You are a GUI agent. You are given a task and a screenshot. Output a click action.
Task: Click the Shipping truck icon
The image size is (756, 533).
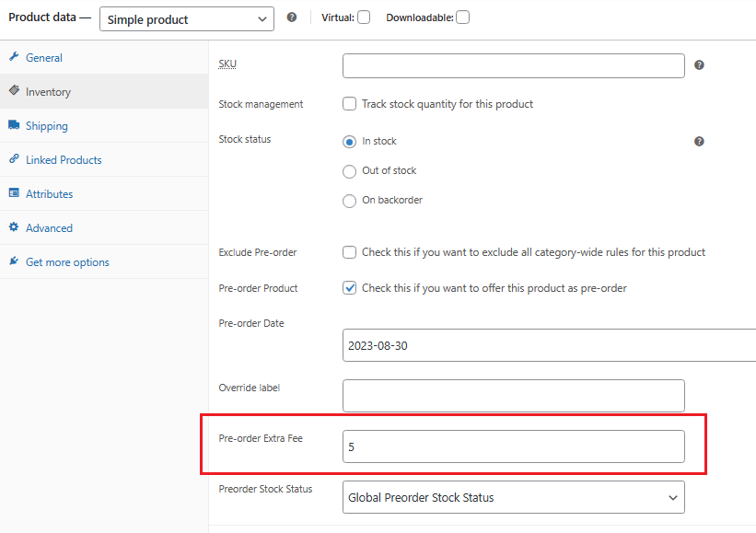coord(14,125)
